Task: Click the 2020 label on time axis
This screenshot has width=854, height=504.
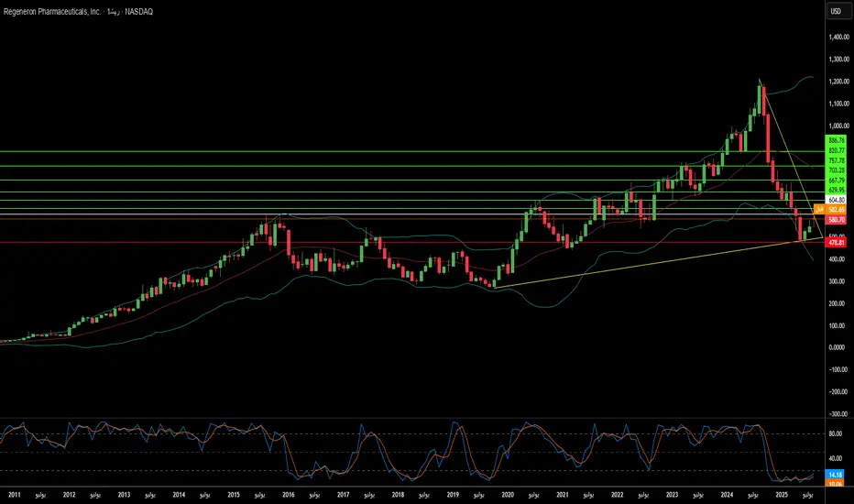Action: click(508, 495)
